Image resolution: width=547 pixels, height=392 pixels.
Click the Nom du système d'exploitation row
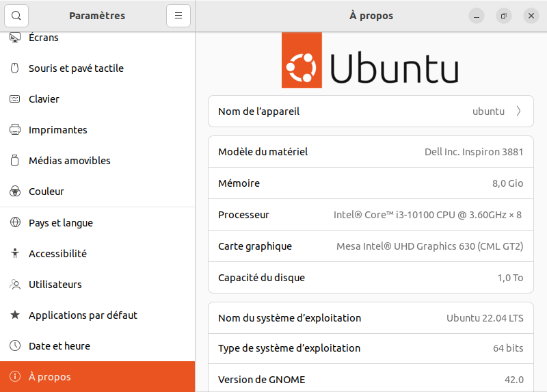click(x=369, y=318)
